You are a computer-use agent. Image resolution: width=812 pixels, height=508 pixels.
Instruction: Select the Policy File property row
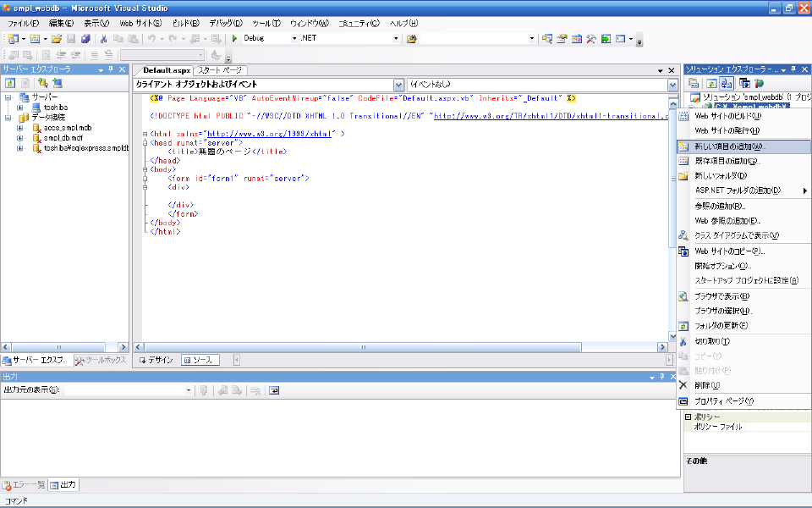click(747, 427)
